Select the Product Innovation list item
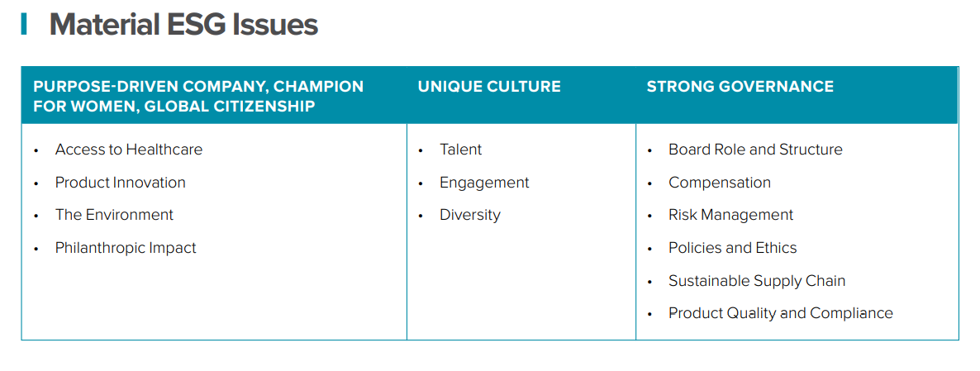The height and width of the screenshot is (371, 980). tap(121, 183)
